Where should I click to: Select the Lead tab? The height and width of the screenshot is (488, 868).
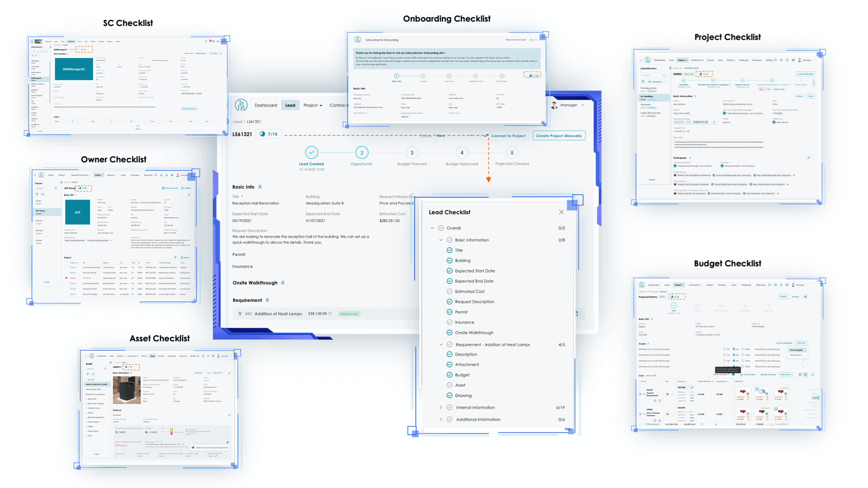[x=290, y=105]
